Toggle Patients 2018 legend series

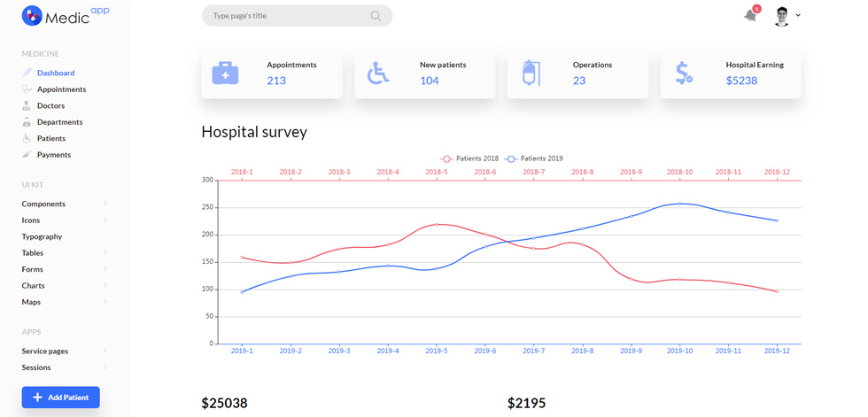pyautogui.click(x=469, y=158)
